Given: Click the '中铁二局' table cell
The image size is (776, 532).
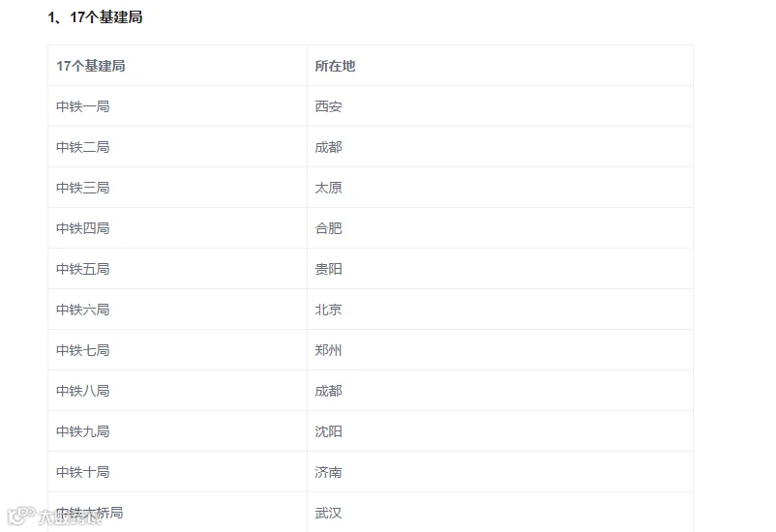Looking at the screenshot, I should click(177, 147).
